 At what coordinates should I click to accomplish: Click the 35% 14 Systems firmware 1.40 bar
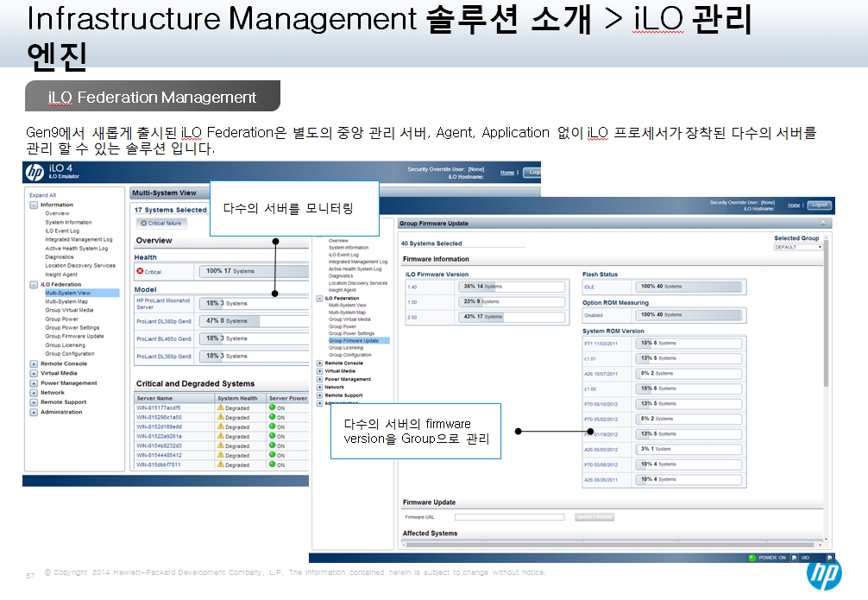point(512,287)
